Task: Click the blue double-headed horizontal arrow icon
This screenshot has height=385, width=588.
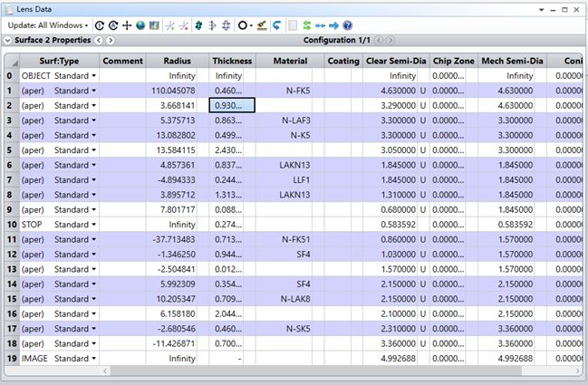Action: coord(321,25)
